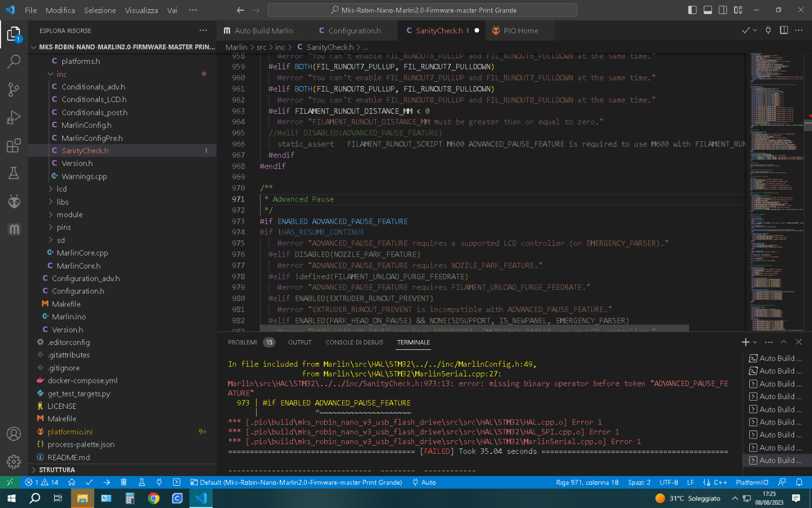Image resolution: width=812 pixels, height=508 pixels.
Task: Click the command center search box
Action: (x=422, y=10)
